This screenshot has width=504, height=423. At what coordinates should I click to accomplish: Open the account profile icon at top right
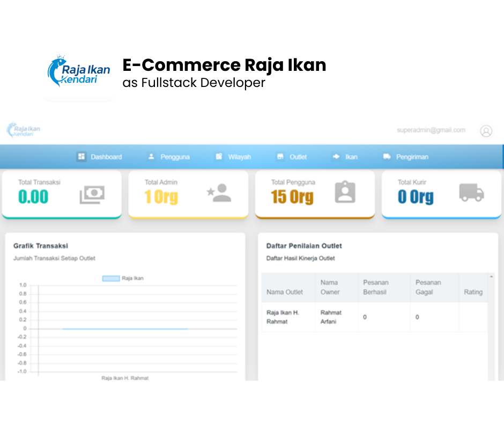486,130
